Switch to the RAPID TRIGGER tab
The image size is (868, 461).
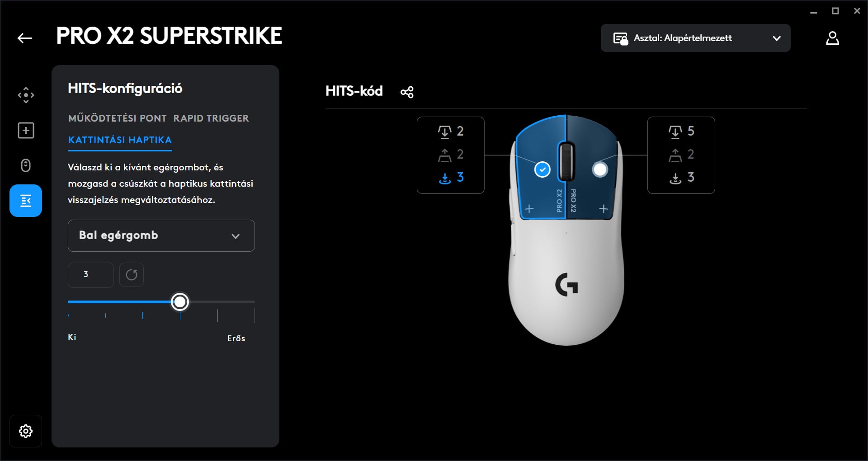coord(211,118)
